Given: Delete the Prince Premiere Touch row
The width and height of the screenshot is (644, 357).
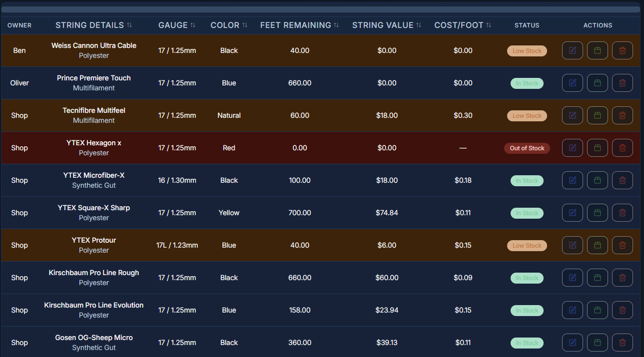Looking at the screenshot, I should coord(623,83).
